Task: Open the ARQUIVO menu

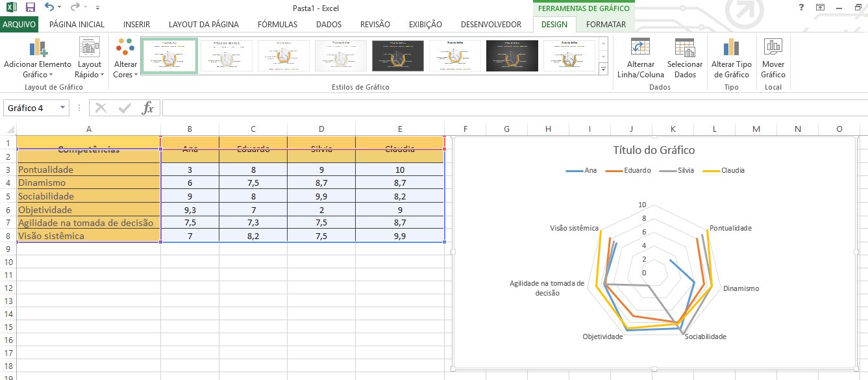Action: point(19,24)
